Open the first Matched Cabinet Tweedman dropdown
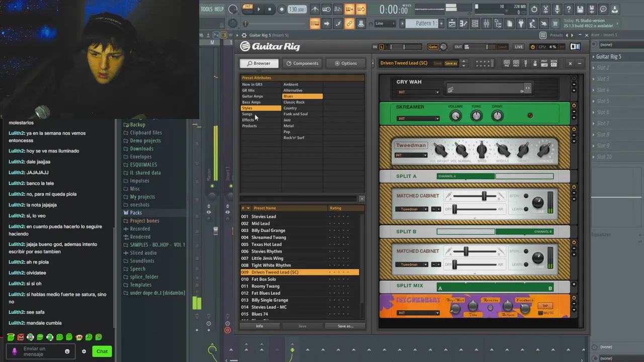The height and width of the screenshot is (362, 644). pos(412,209)
